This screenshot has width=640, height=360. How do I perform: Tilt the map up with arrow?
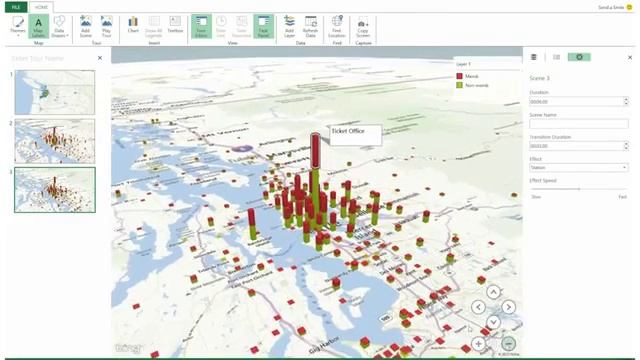click(x=493, y=292)
